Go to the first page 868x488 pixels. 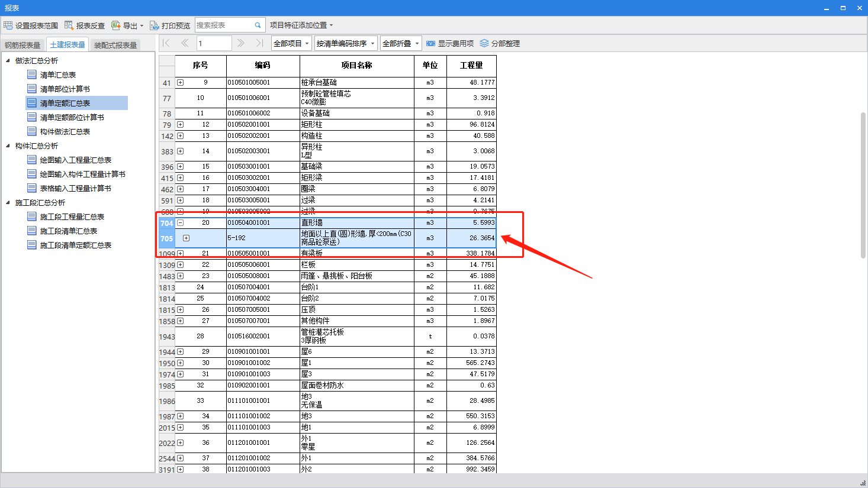point(166,43)
